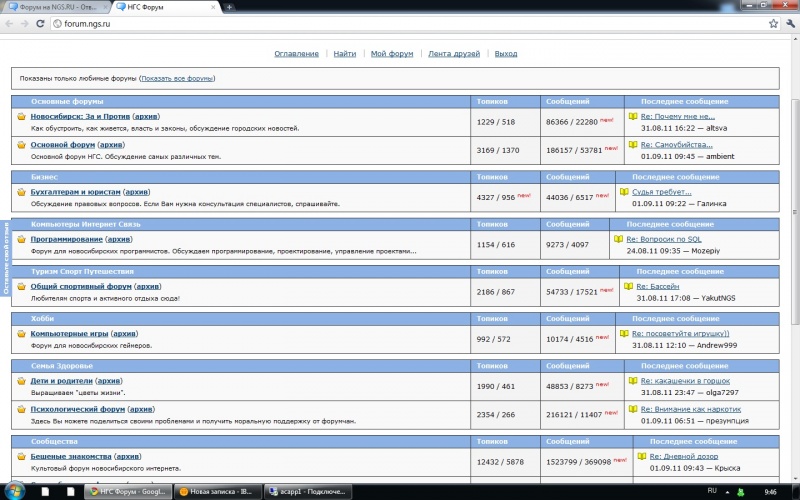
Task: Open the Re: Вопросик по SQL message
Action: click(x=671, y=240)
